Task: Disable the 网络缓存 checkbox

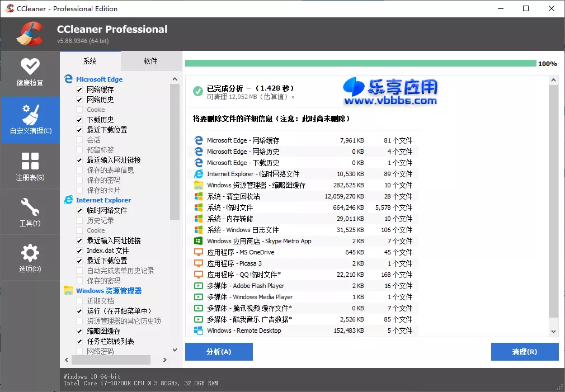Action: pyautogui.click(x=79, y=89)
